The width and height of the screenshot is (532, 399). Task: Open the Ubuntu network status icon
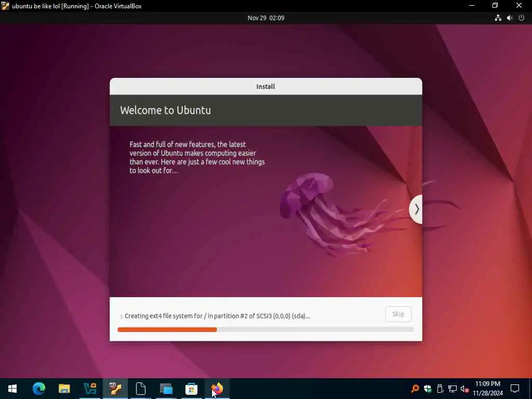coord(498,18)
